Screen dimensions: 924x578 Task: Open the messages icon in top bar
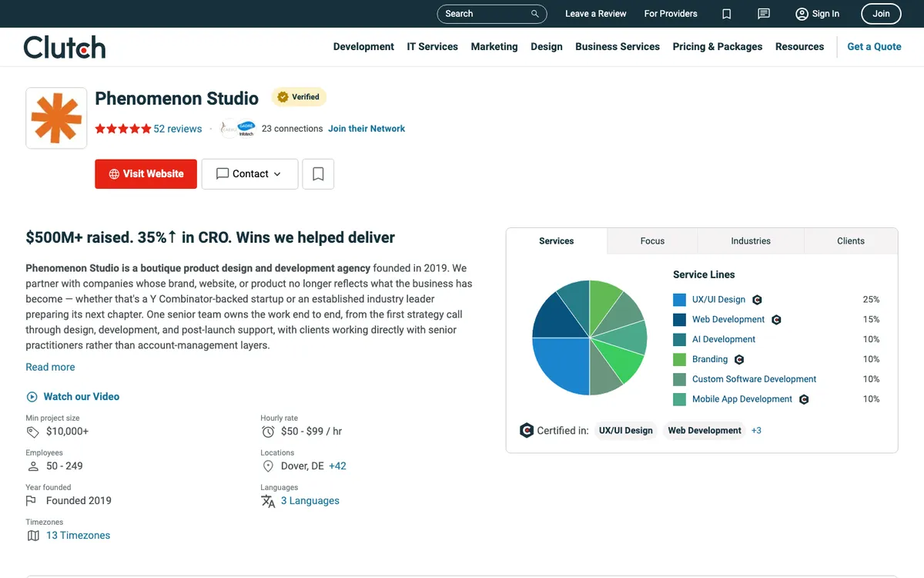[x=764, y=14]
